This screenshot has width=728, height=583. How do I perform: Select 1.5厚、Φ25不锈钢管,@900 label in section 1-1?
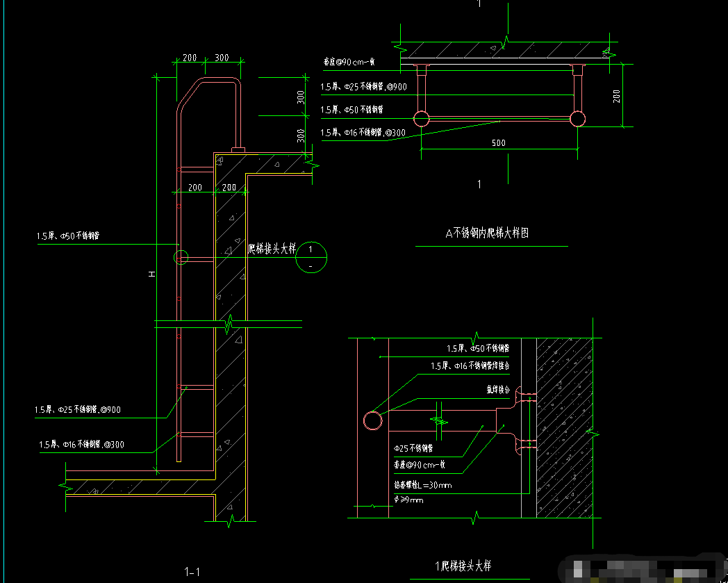click(x=78, y=409)
